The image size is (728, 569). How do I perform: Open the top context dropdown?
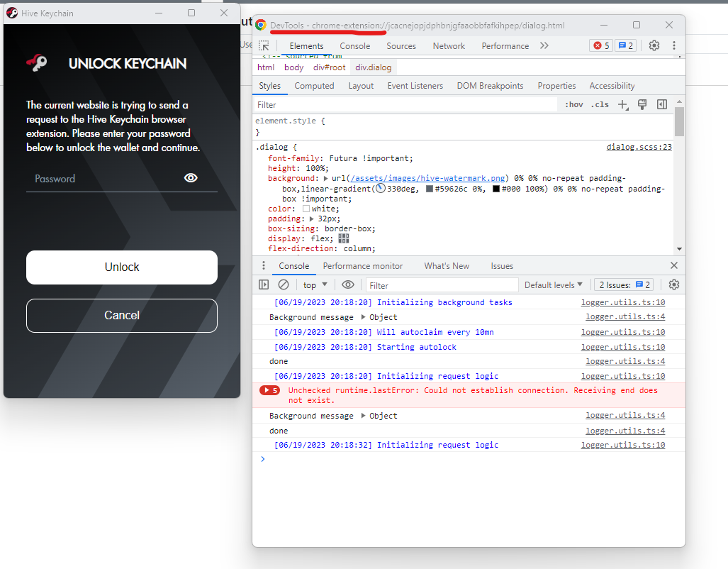(315, 285)
